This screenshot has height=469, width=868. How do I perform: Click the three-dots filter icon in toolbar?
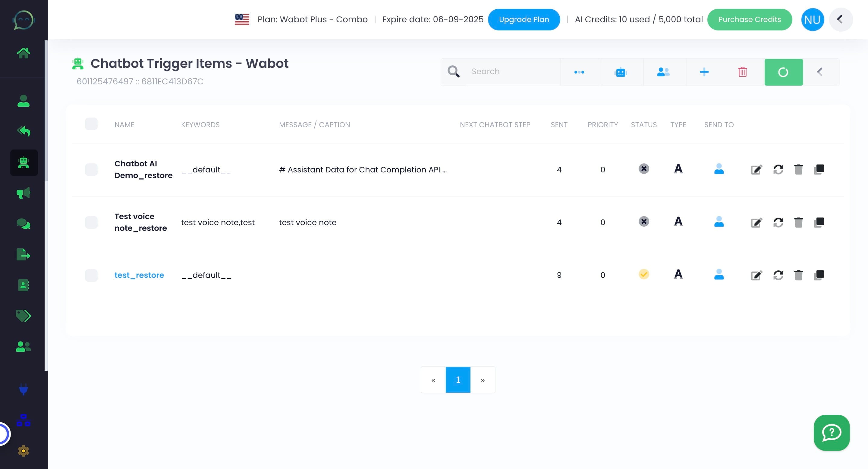tap(579, 72)
